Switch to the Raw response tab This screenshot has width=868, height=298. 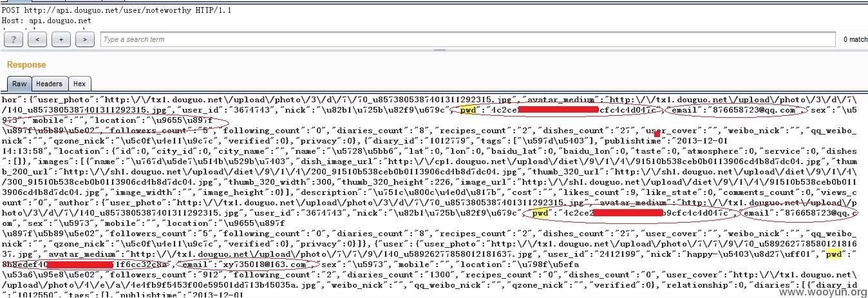(19, 84)
